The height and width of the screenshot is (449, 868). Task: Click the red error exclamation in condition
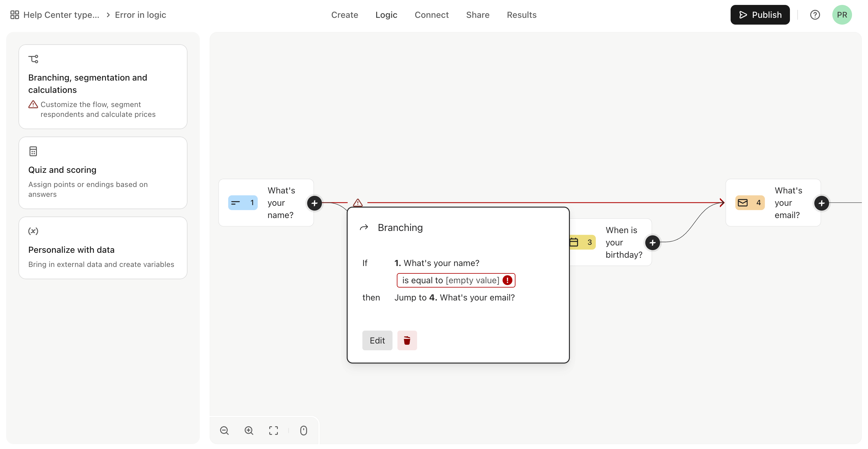pyautogui.click(x=507, y=280)
